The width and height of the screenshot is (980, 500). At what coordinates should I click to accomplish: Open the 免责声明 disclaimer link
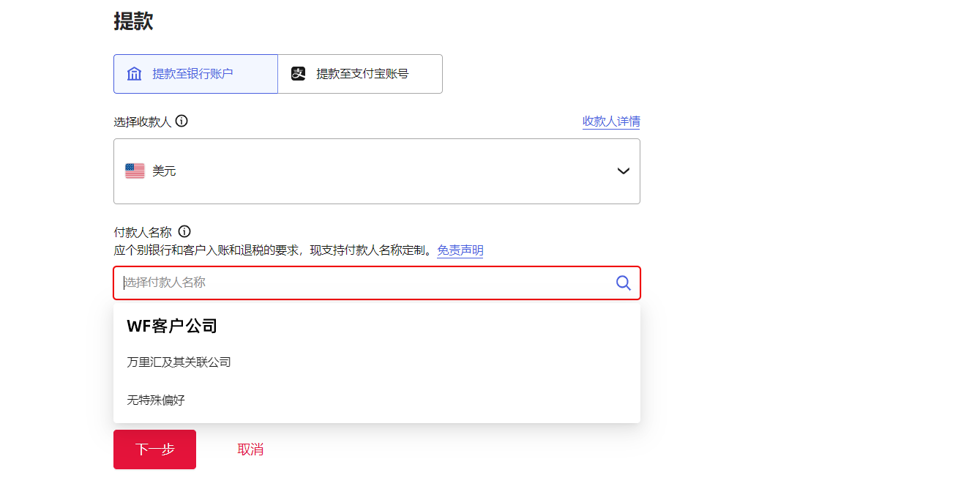coord(460,250)
